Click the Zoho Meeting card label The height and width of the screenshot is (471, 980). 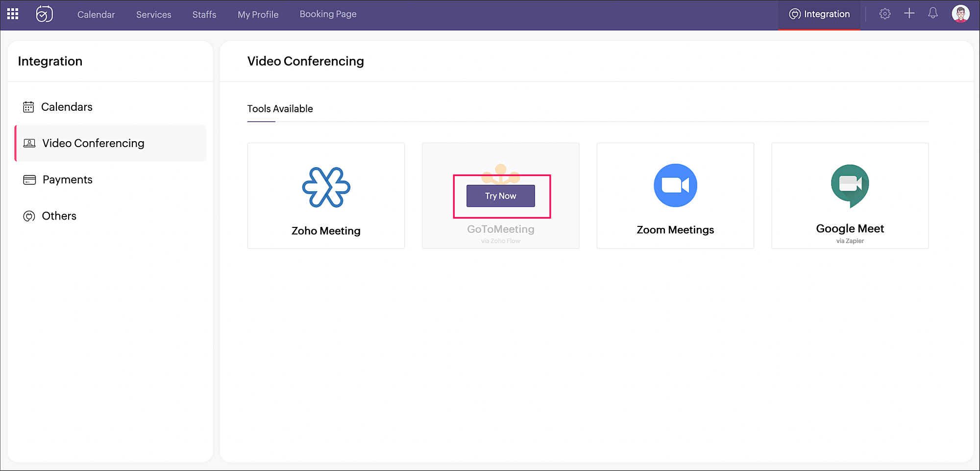click(x=326, y=231)
